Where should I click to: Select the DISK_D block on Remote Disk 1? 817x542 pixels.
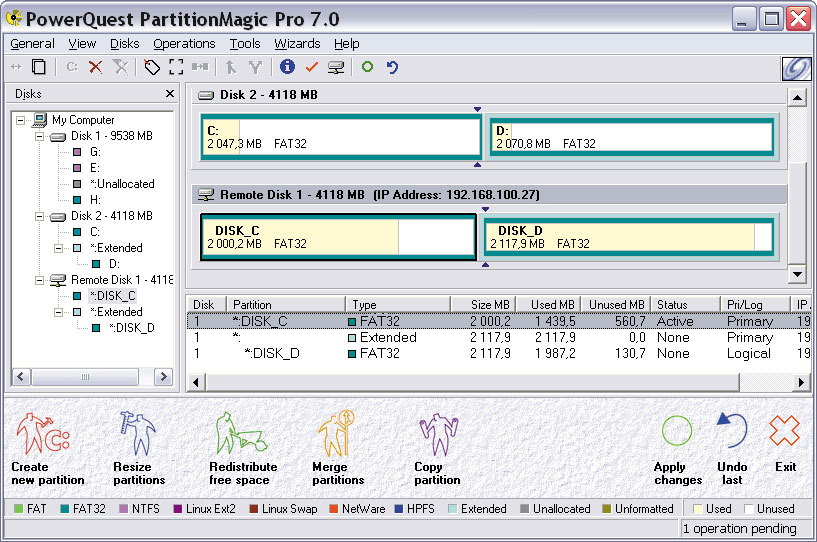(628, 237)
